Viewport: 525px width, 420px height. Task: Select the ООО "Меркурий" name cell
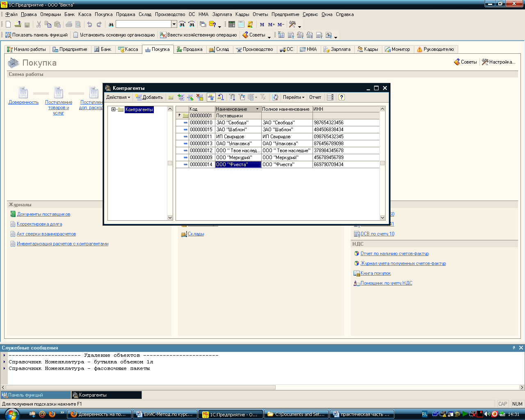238,157
